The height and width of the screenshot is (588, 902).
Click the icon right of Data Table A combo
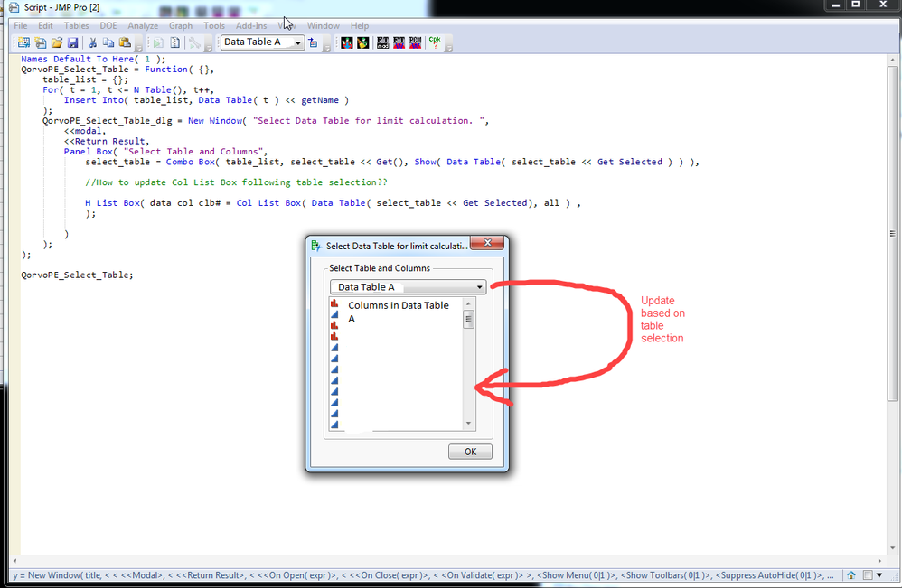point(313,42)
